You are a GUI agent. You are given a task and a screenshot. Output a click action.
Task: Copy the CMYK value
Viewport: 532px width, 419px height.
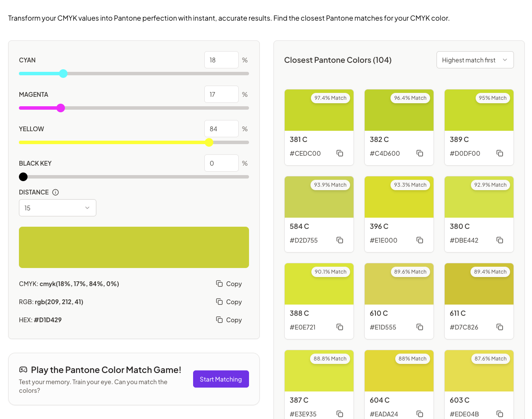click(229, 284)
